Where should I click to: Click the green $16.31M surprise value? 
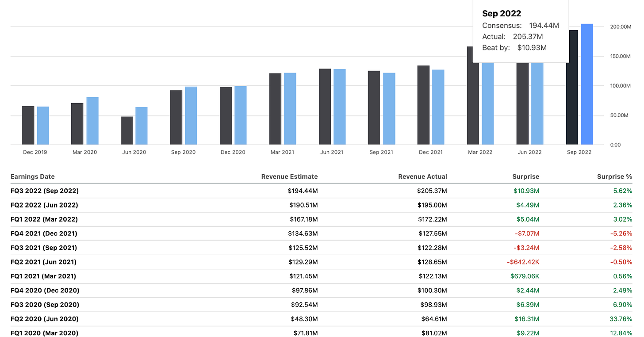[527, 318]
